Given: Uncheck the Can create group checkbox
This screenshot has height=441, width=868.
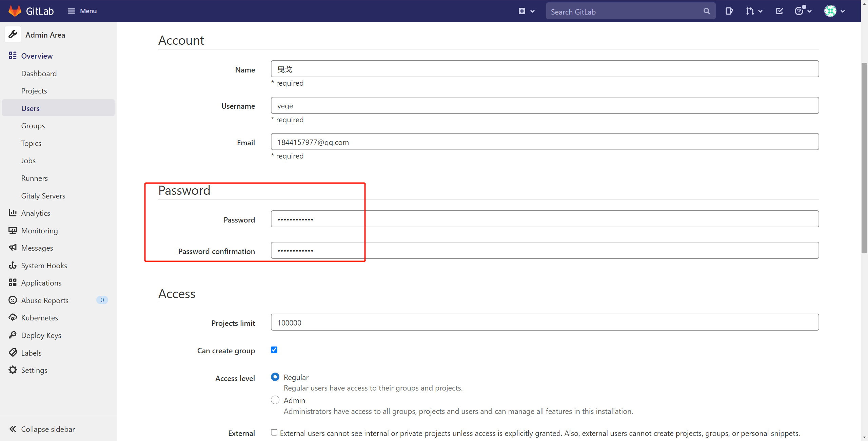Looking at the screenshot, I should (x=274, y=350).
